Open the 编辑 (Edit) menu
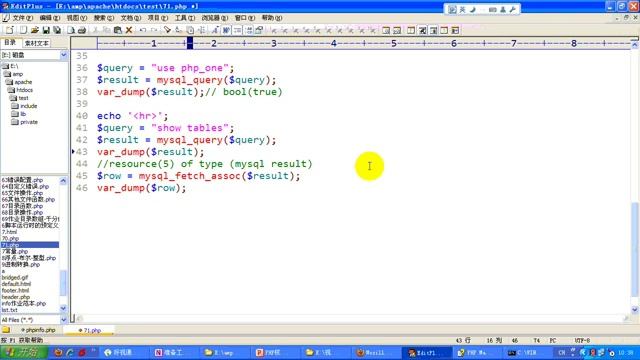 [x=49, y=18]
